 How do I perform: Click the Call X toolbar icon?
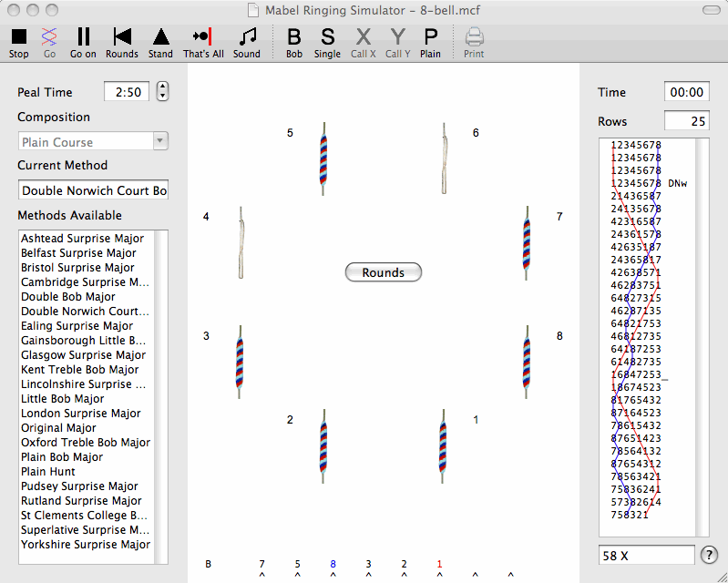pyautogui.click(x=363, y=36)
